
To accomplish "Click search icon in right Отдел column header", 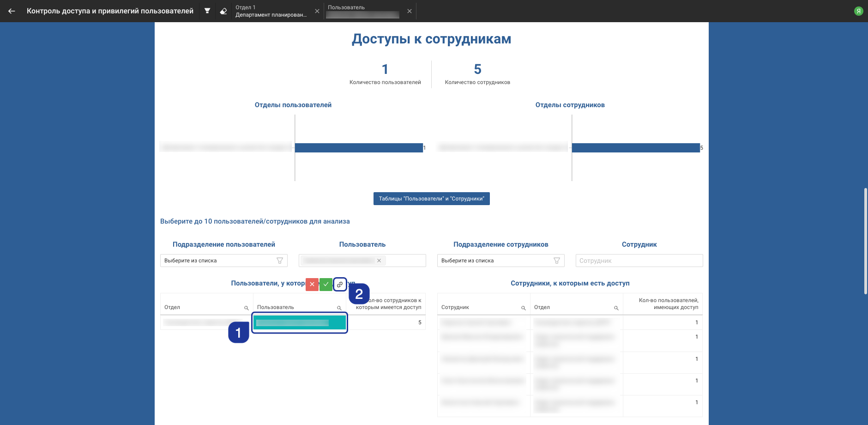I will pyautogui.click(x=616, y=308).
